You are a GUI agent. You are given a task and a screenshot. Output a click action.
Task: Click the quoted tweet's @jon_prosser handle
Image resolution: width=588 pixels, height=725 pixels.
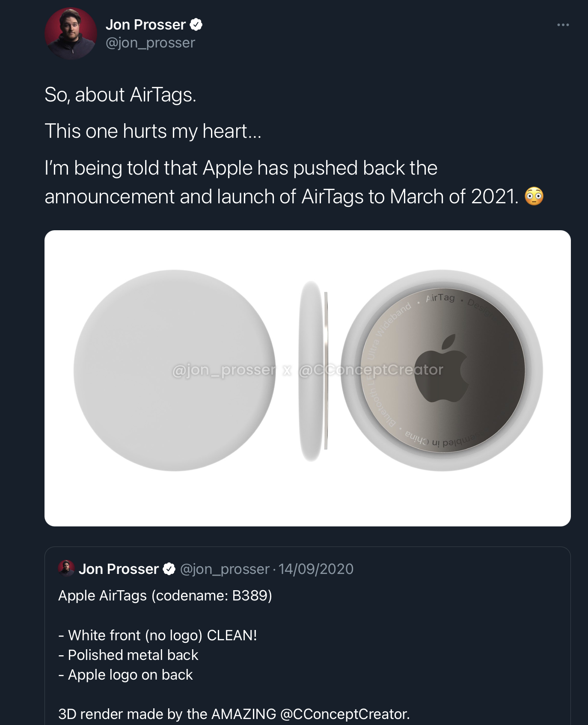tap(225, 569)
